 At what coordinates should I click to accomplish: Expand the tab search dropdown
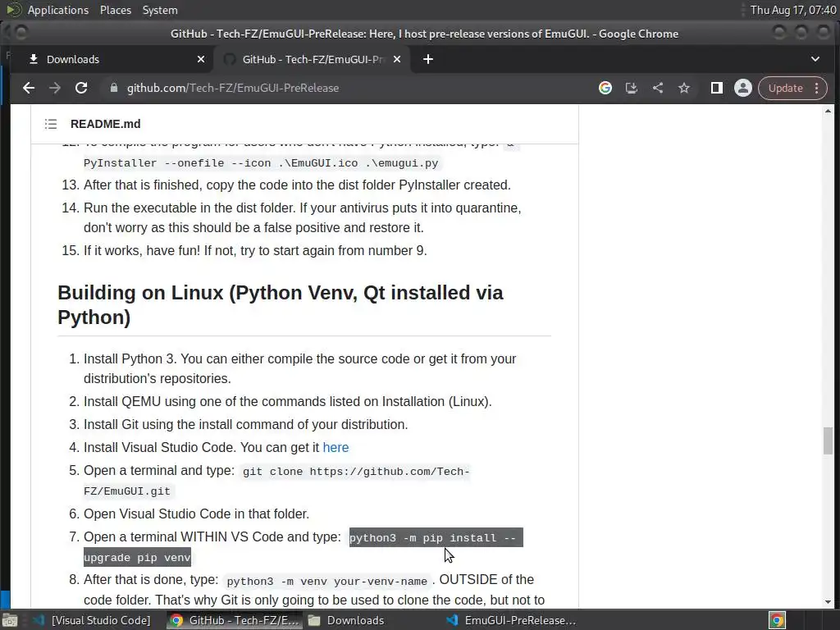pyautogui.click(x=815, y=59)
